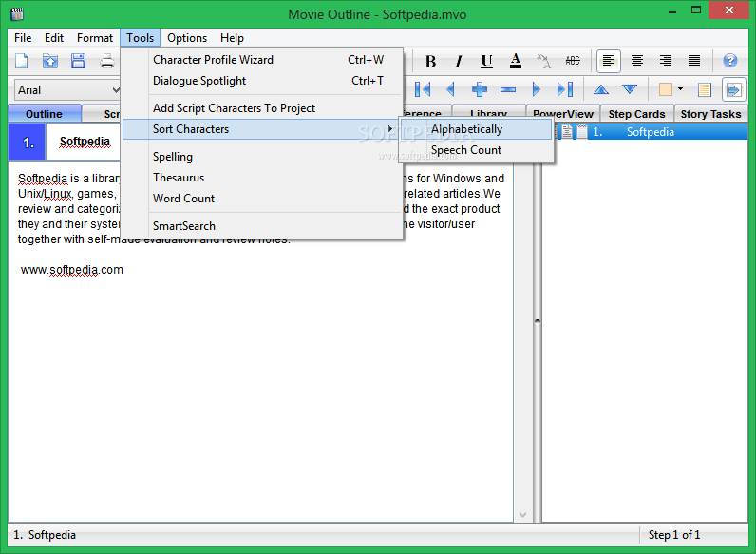Sort characters by Speech Count
The width and height of the screenshot is (756, 554).
[x=477, y=150]
